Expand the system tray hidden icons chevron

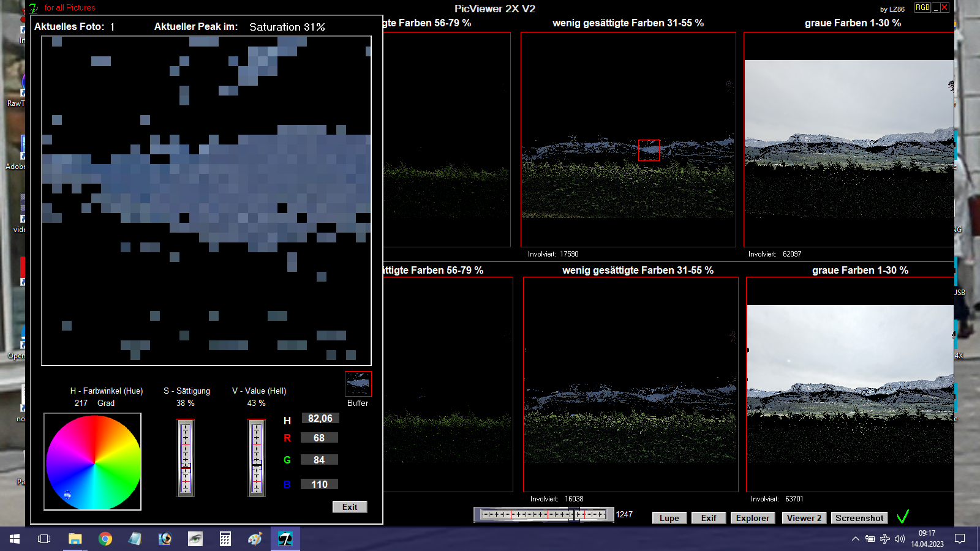tap(855, 539)
